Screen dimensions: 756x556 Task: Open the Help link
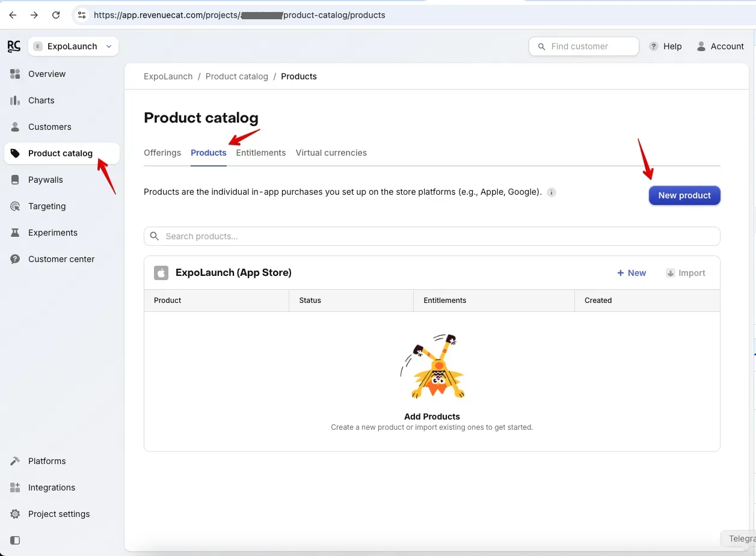[x=672, y=46]
